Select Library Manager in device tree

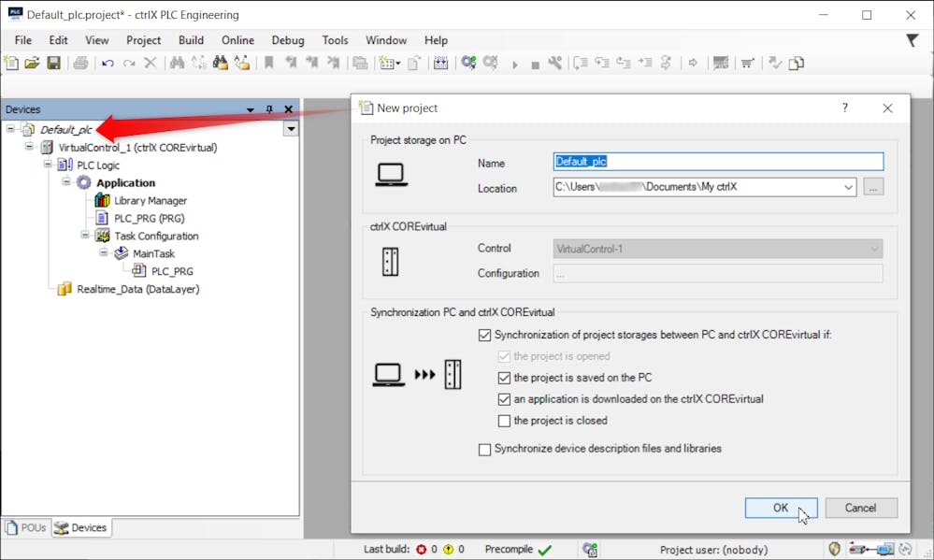click(x=151, y=201)
